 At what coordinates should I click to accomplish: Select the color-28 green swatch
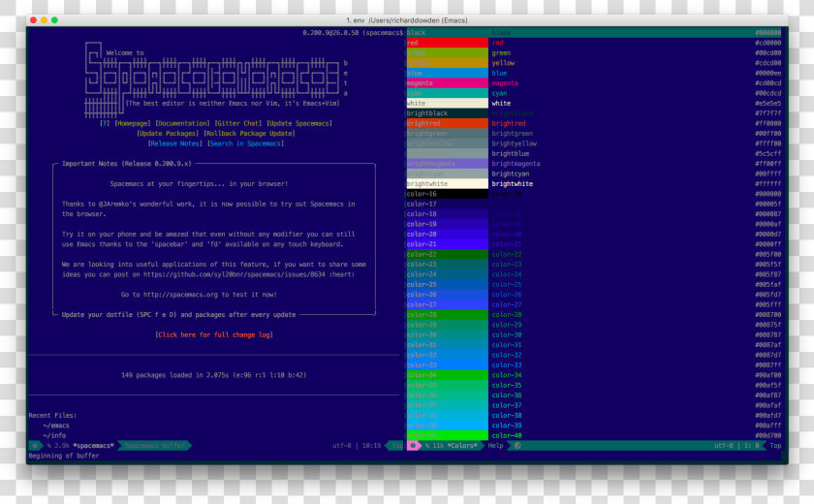coord(447,315)
